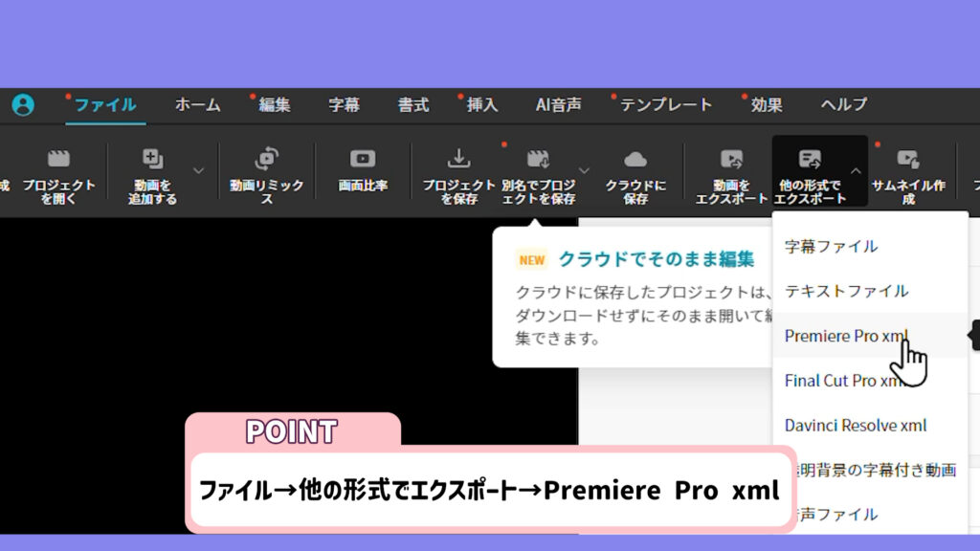Switch to the ホーム tab
Screen dimensions: 980x551
point(197,104)
